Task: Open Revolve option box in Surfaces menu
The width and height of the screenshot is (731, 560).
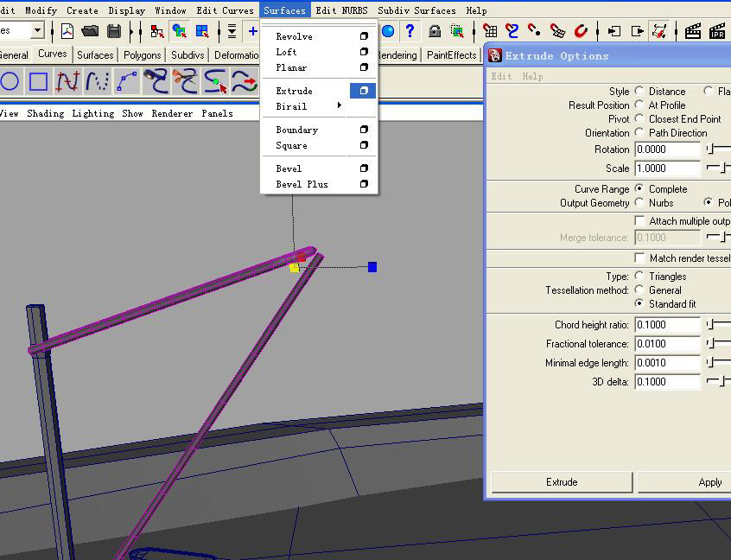Action: tap(364, 36)
